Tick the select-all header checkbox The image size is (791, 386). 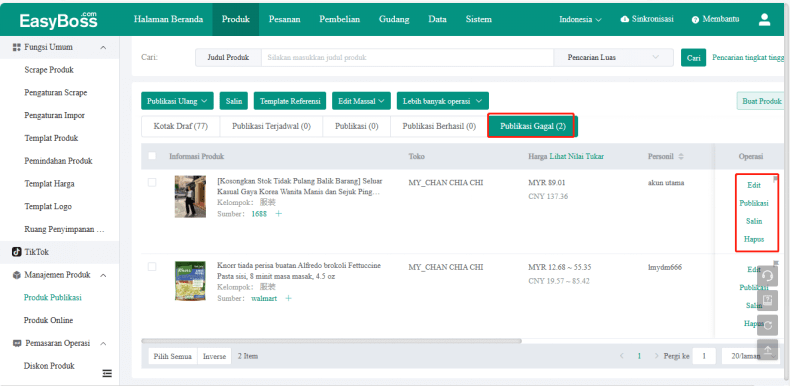tap(152, 156)
